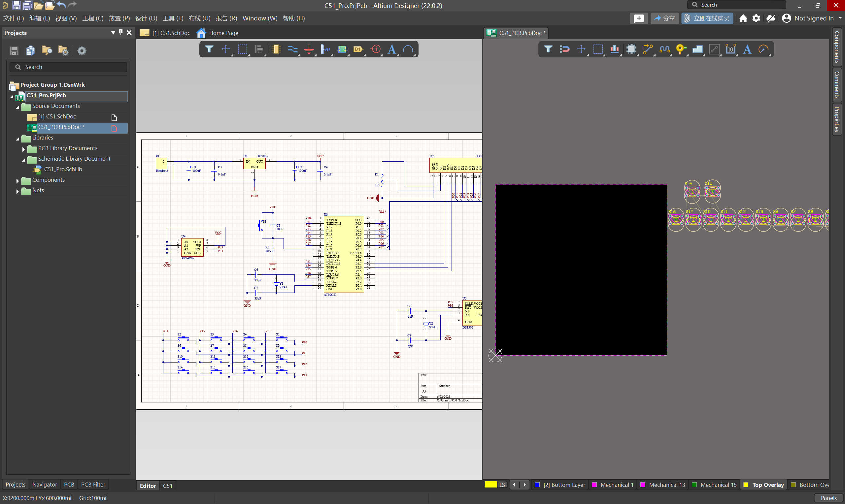
Task: Select the PCB interactive routing tool
Action: (x=648, y=49)
